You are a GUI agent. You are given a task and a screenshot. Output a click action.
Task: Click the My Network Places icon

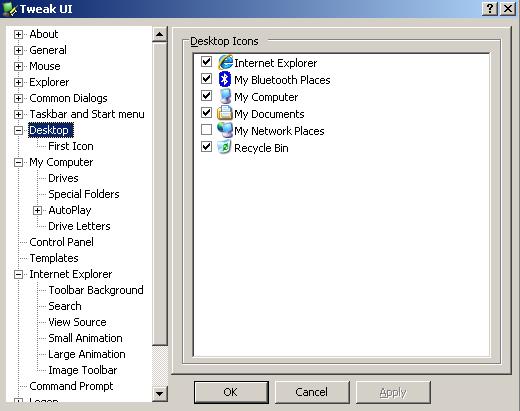pyautogui.click(x=225, y=130)
